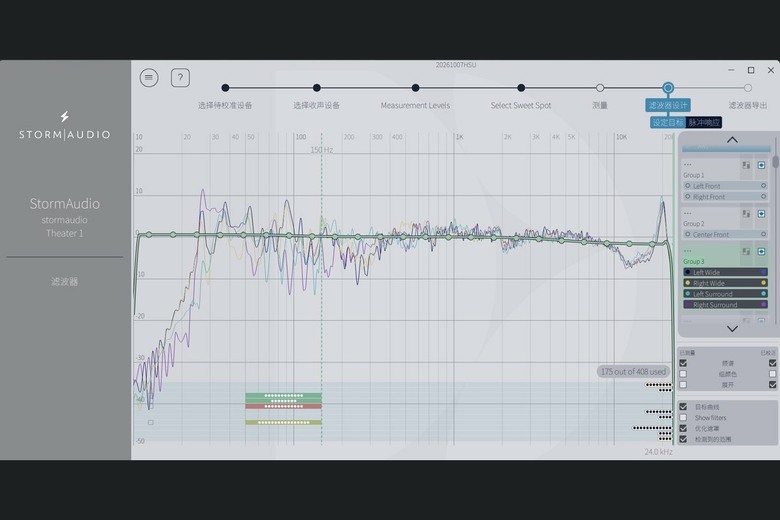Select Right Surround speaker row
780x520 pixels.
click(x=725, y=305)
